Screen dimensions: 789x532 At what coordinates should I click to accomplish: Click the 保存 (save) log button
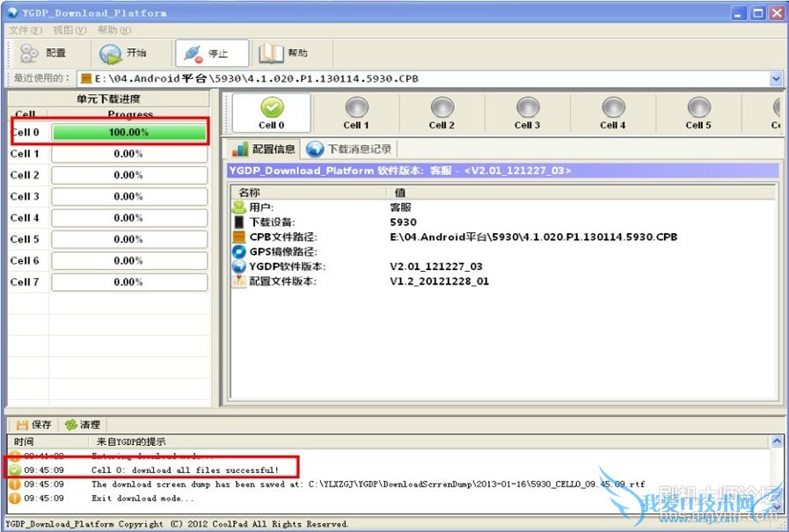click(33, 425)
